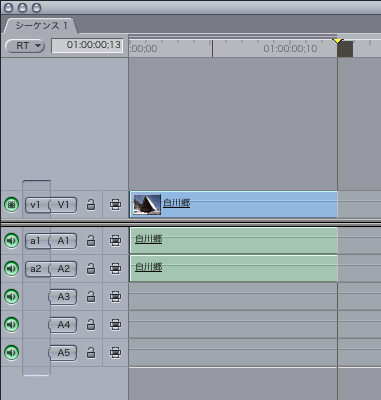This screenshot has height=400, width=381.
Task: Mute the A2 audio track speaker
Action: (11, 268)
